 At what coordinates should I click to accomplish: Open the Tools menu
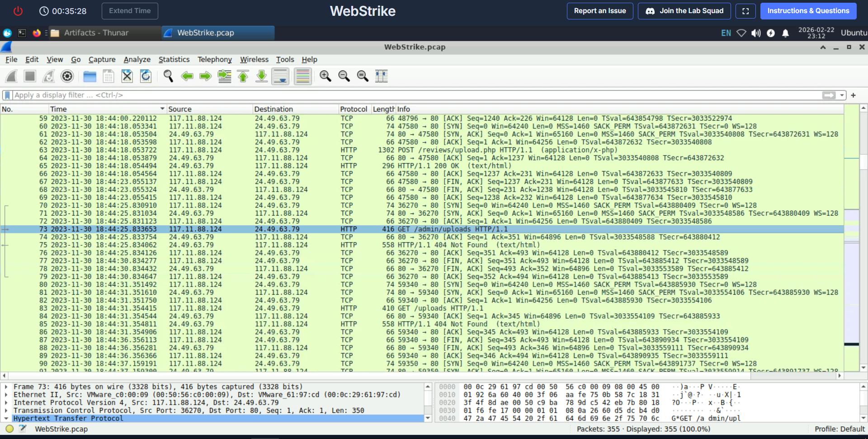pos(285,60)
